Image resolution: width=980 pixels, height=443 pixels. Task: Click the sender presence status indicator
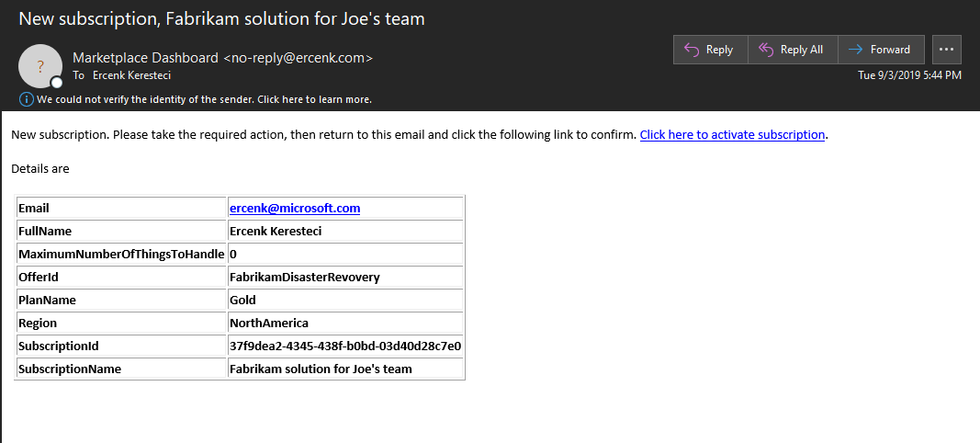(x=57, y=82)
